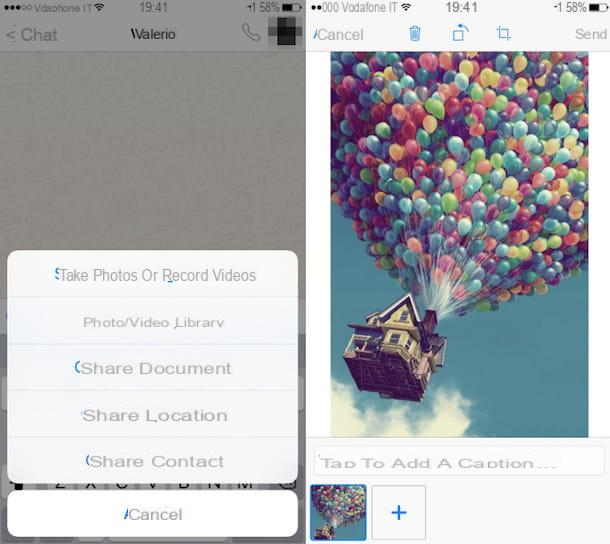The width and height of the screenshot is (610, 544).
Task: Tap the battery indicator in the right status bar
Action: click(598, 7)
